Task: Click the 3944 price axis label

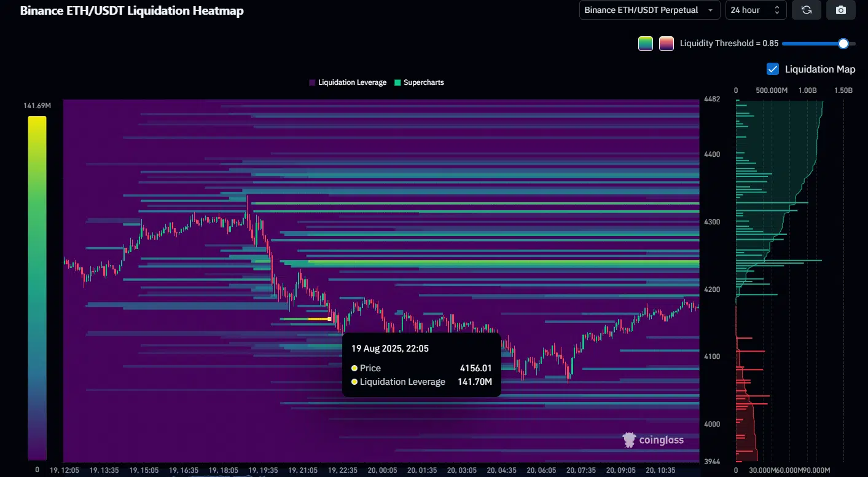Action: pyautogui.click(x=713, y=462)
